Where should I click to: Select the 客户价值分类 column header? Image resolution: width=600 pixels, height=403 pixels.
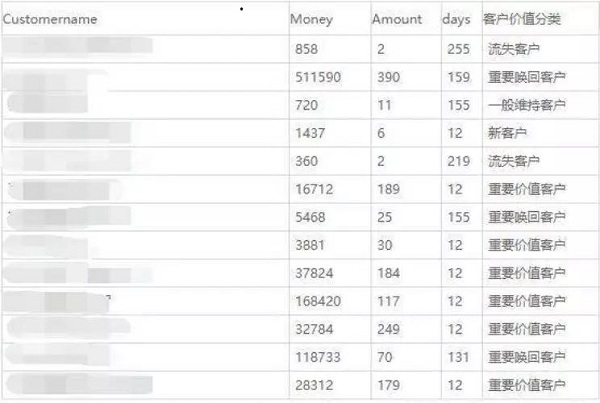point(521,20)
